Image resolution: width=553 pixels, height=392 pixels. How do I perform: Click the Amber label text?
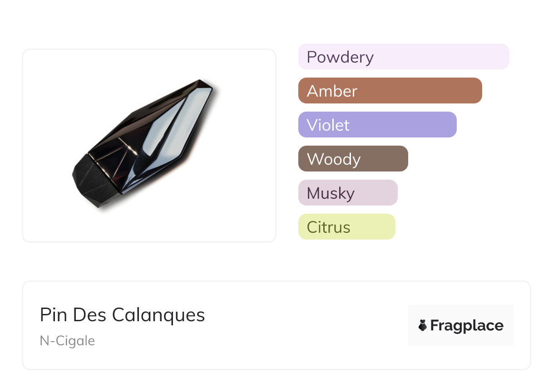point(332,91)
